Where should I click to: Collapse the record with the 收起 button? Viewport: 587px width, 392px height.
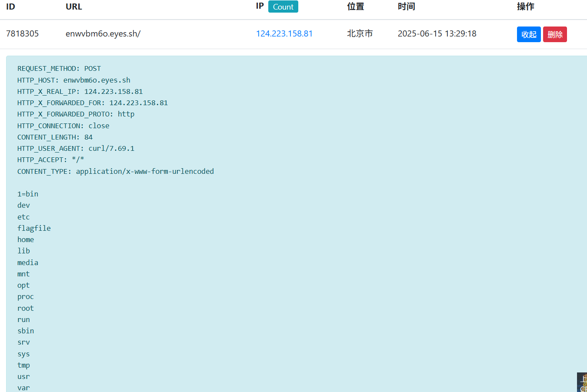pyautogui.click(x=528, y=34)
